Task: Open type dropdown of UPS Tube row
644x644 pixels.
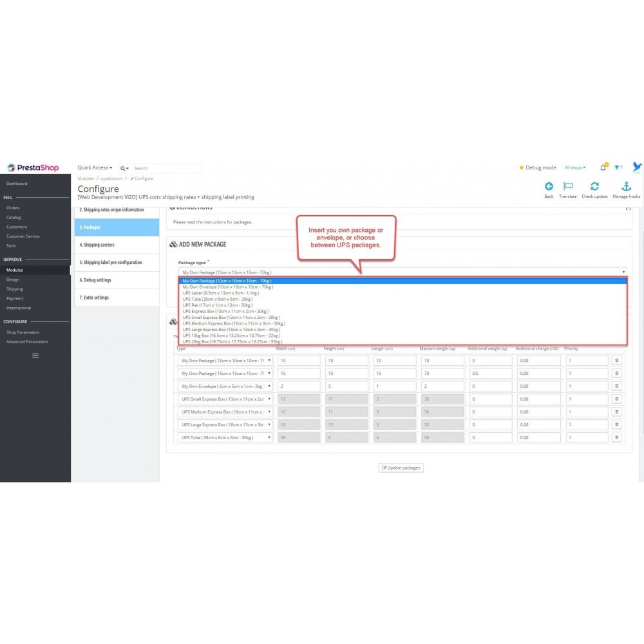Action: (x=225, y=437)
